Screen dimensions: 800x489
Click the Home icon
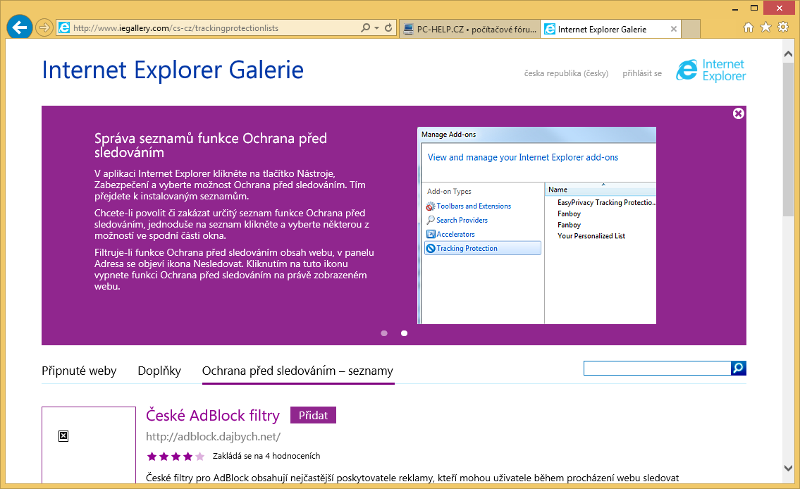(x=748, y=28)
